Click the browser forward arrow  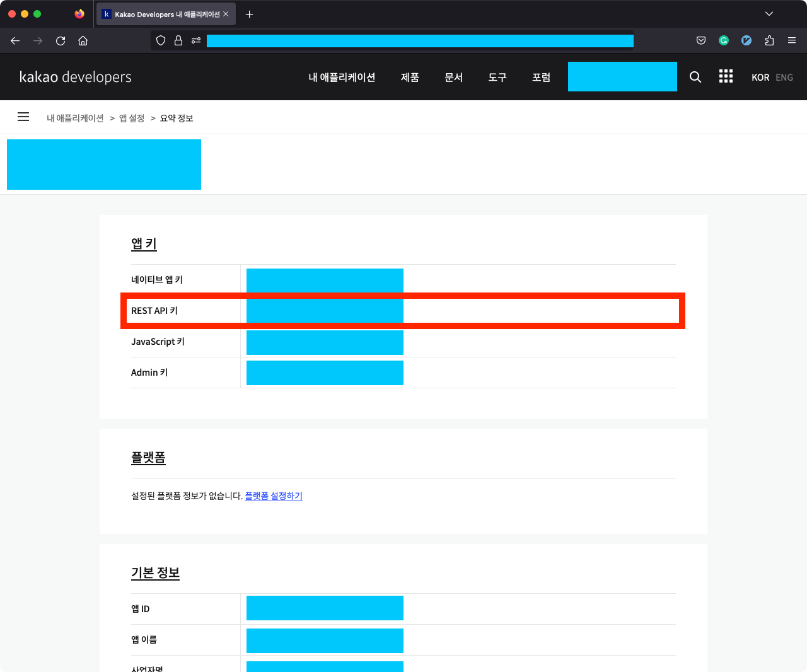click(38, 40)
